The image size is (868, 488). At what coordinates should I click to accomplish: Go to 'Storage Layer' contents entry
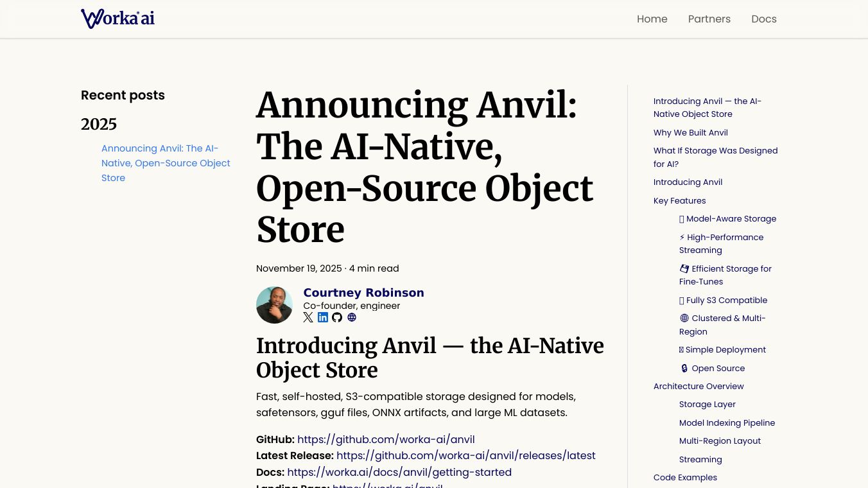coord(707,405)
